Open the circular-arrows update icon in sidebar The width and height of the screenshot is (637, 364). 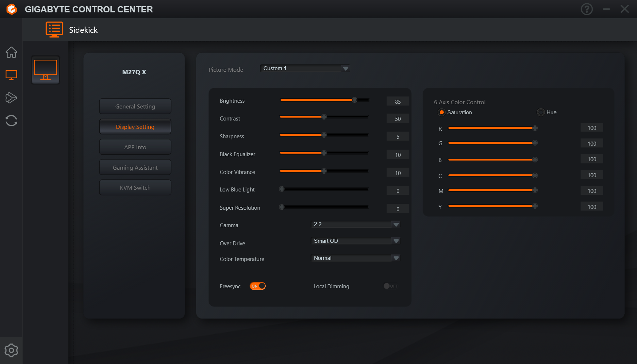(x=11, y=120)
